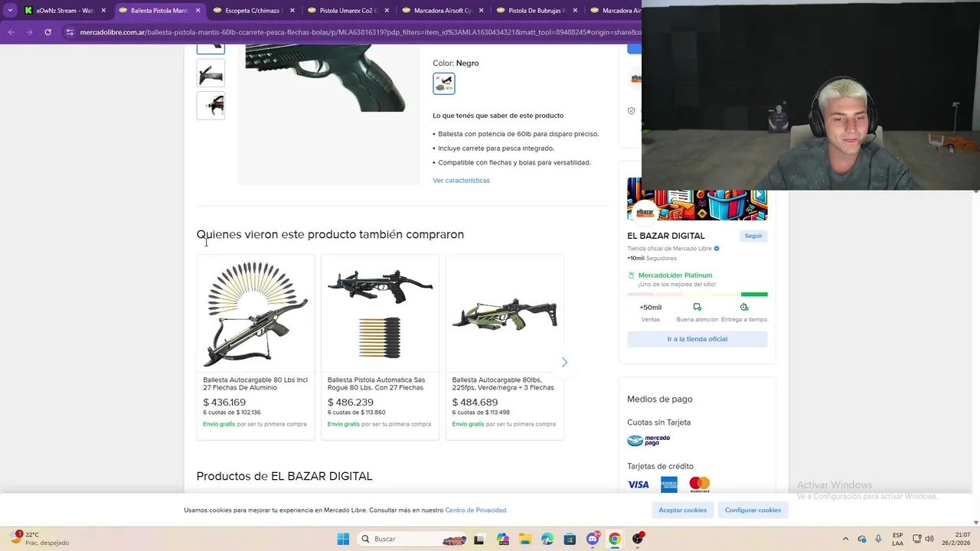This screenshot has width=980, height=551.
Task: Go forward in browser history
Action: pyautogui.click(x=29, y=32)
